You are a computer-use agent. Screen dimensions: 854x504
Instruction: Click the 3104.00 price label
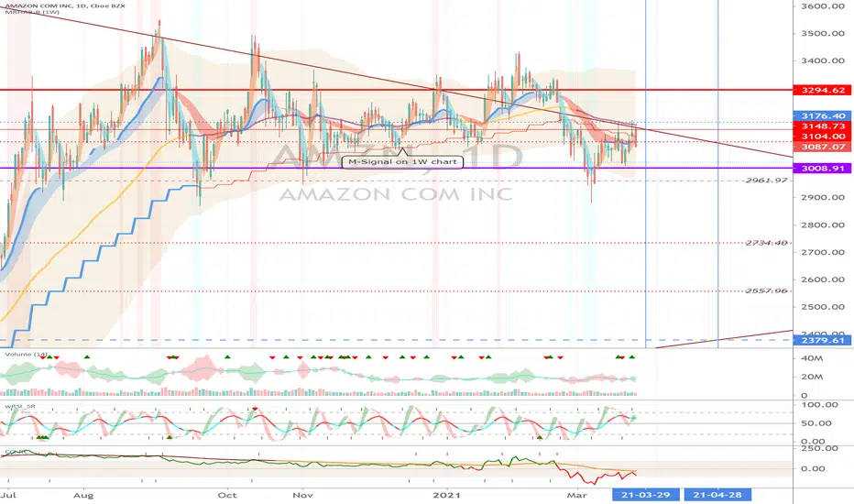coord(823,137)
